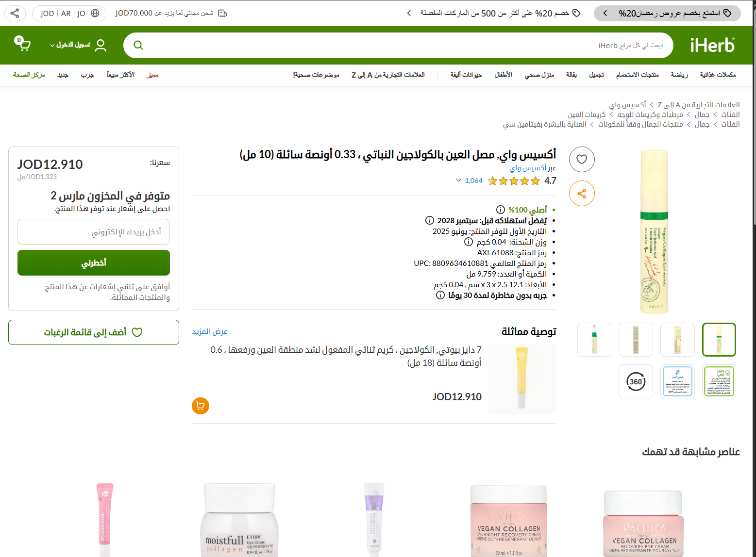756x557 pixels.
Task: Add recommended eye cream to cart
Action: coord(201,406)
